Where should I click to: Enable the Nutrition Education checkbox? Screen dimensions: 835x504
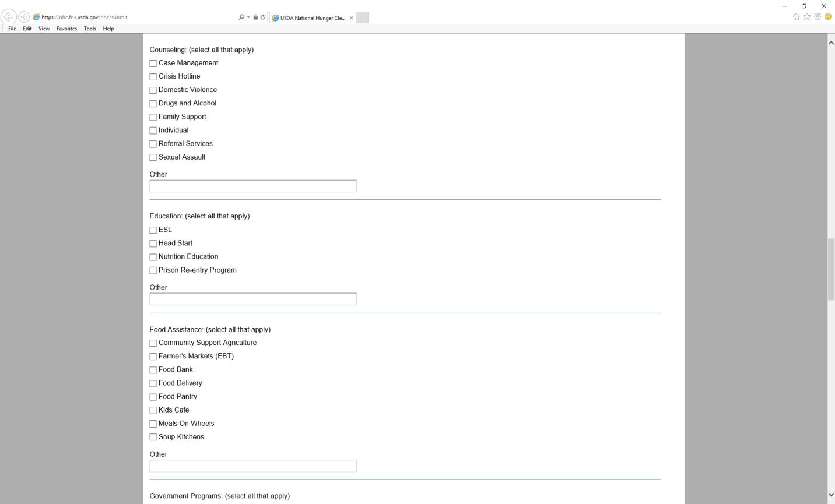pyautogui.click(x=153, y=257)
